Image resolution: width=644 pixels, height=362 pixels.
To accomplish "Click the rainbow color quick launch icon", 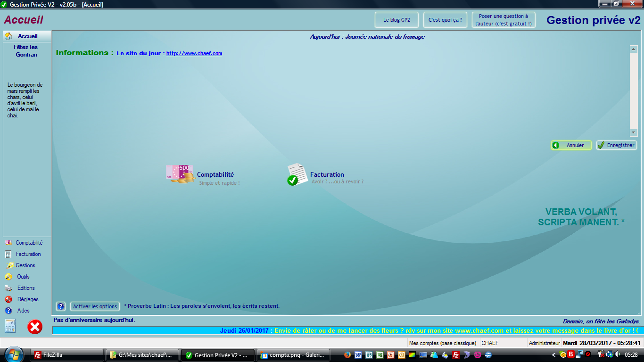I will tap(413, 355).
